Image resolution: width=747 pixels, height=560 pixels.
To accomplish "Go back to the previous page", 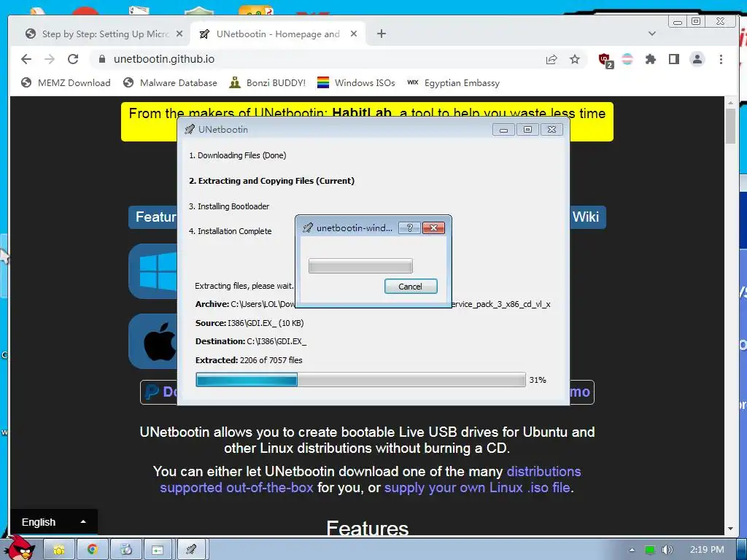I will (26, 59).
